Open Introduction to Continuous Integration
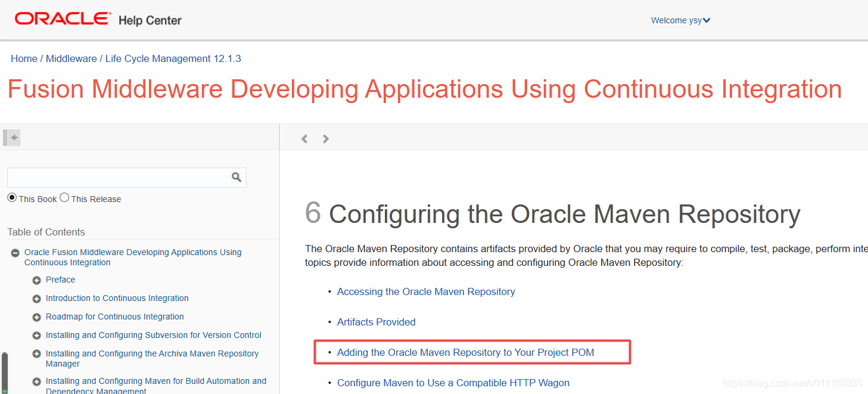868x394 pixels. 117,298
